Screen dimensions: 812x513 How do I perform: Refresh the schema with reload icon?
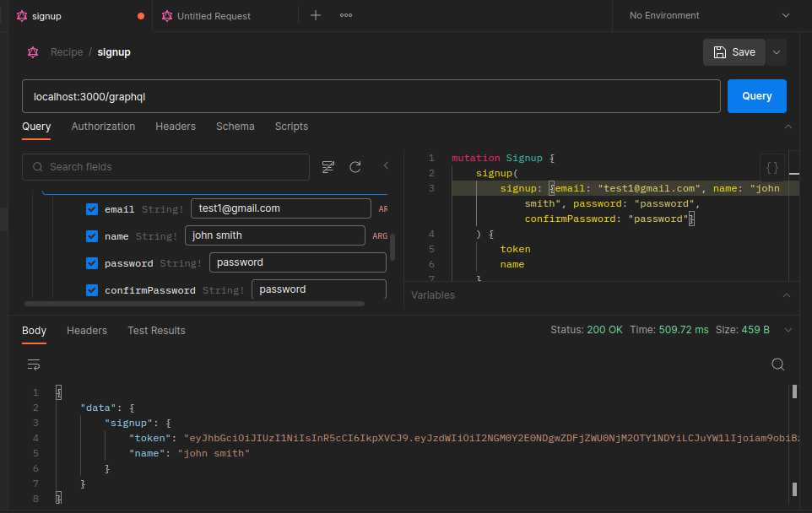pos(355,167)
